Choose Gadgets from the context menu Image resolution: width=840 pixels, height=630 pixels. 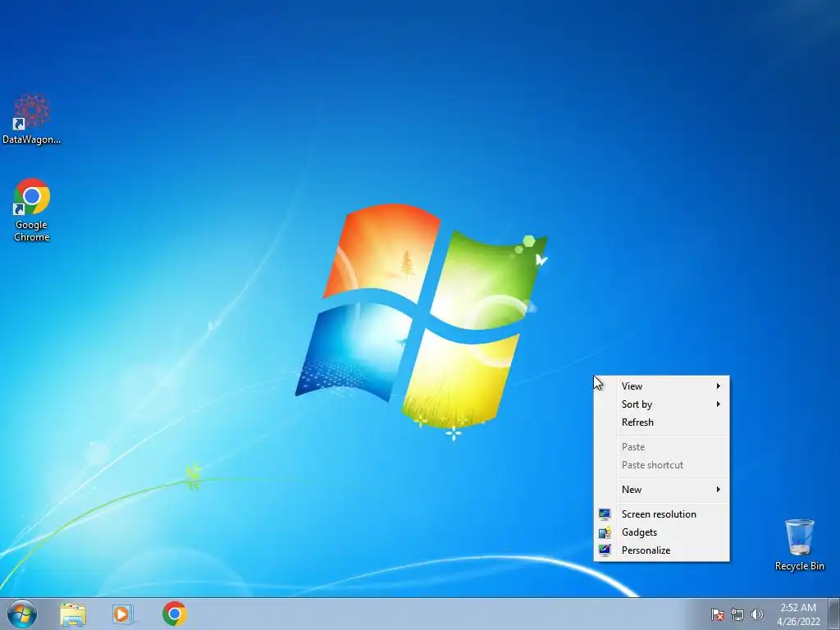click(x=662, y=532)
